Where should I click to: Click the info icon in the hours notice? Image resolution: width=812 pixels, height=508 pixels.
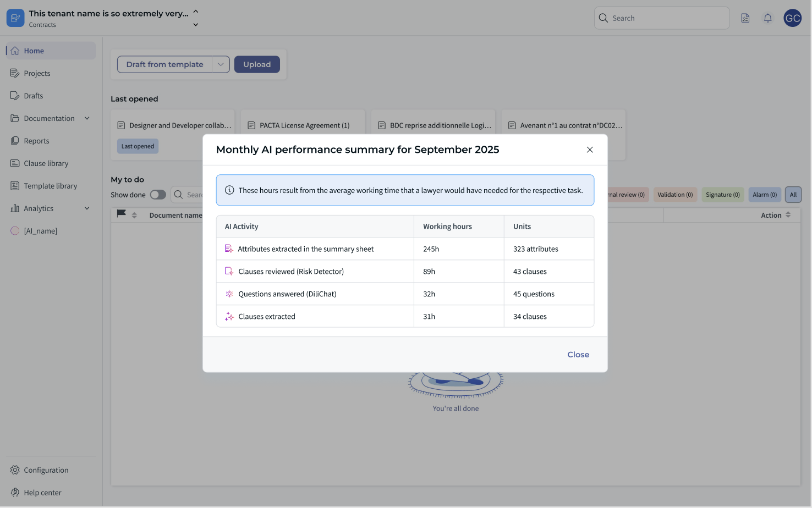(229, 190)
